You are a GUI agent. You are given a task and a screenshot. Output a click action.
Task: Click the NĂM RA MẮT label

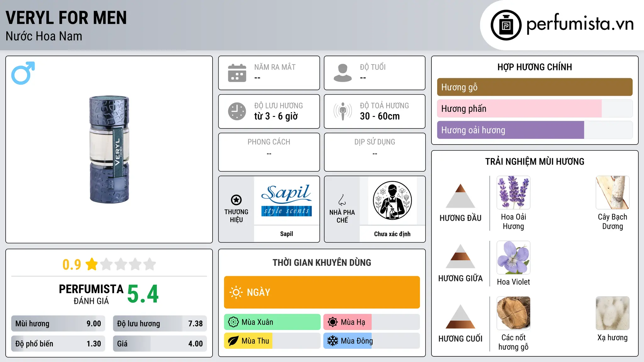pyautogui.click(x=275, y=67)
